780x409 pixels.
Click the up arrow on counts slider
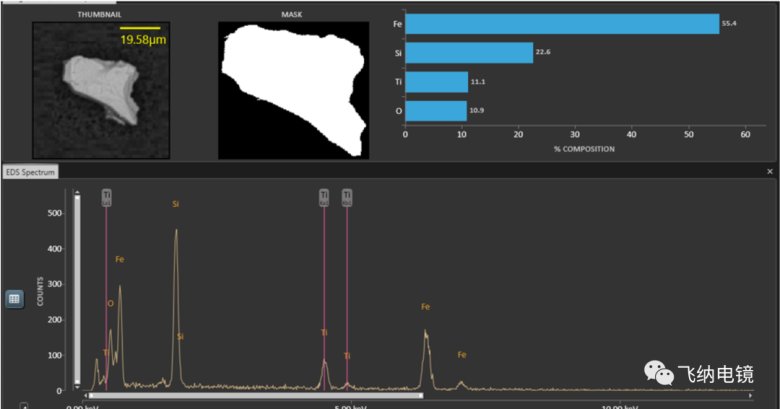76,195
